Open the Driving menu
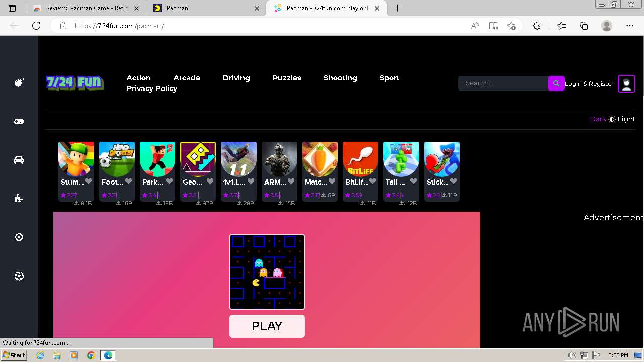The image size is (644, 362). [x=236, y=78]
